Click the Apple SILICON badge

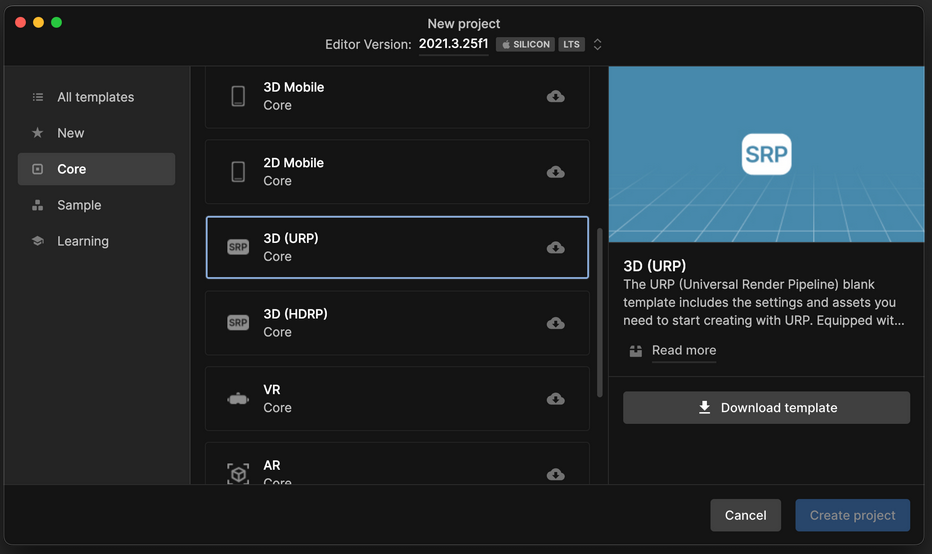coord(526,45)
